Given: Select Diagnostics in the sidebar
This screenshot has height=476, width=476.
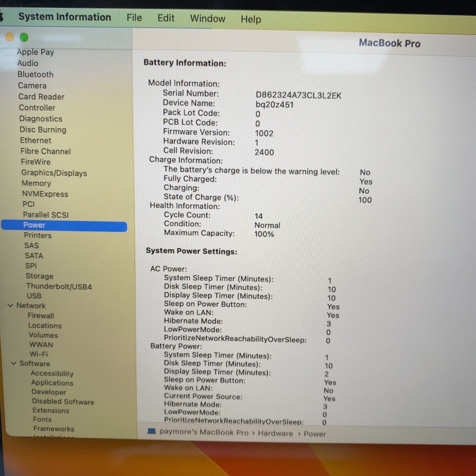Looking at the screenshot, I should pyautogui.click(x=41, y=119).
